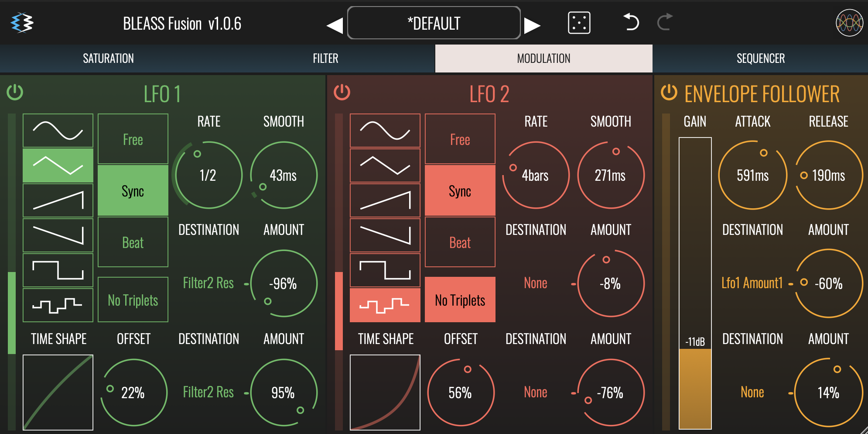Viewport: 868px width, 434px height.
Task: Randomize settings with the dice icon
Action: click(x=579, y=23)
